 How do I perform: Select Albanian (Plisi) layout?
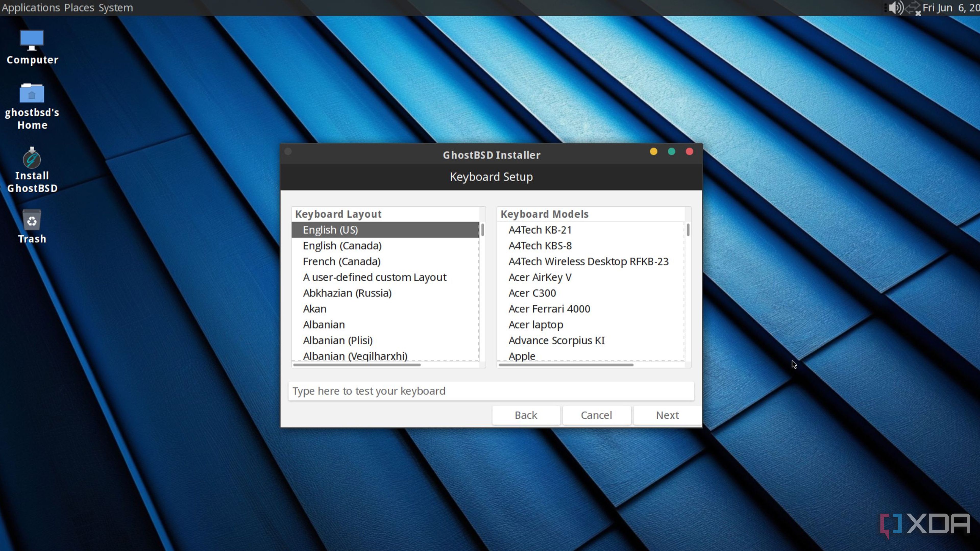pos(385,340)
